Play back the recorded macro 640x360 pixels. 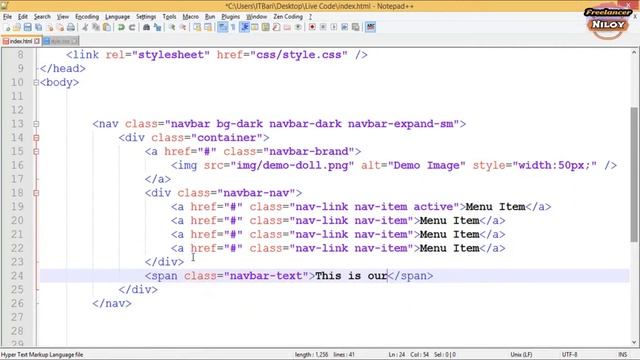click(334, 27)
